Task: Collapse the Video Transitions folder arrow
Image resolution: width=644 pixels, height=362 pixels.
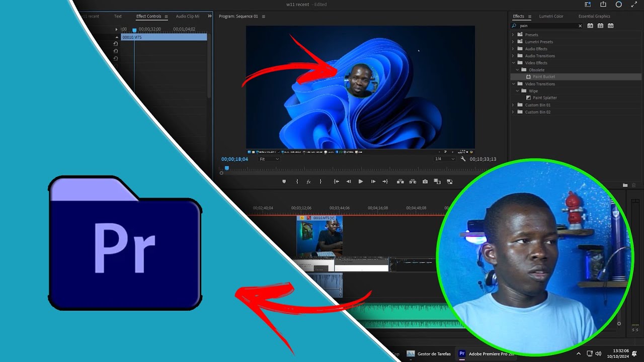Action: point(513,84)
